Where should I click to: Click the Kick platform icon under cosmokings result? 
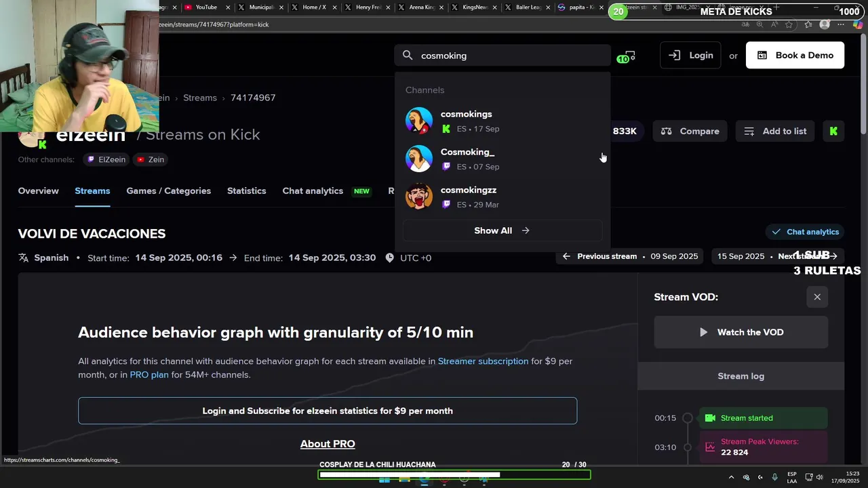tap(446, 129)
